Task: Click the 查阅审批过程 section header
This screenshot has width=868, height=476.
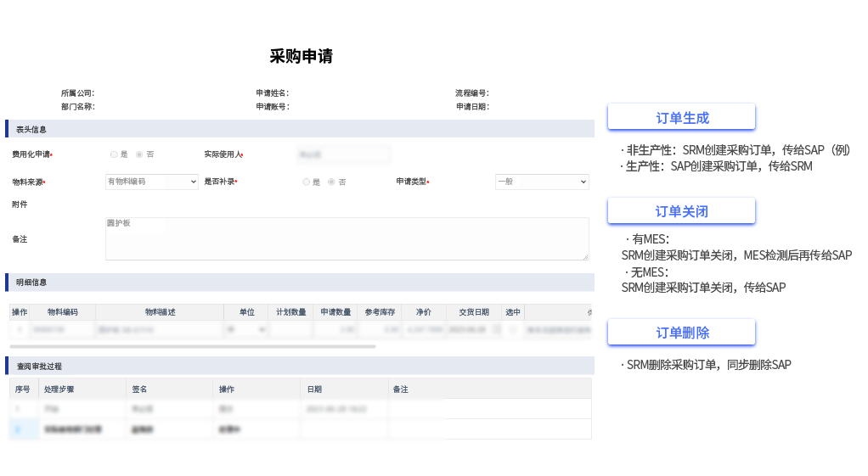Action: pos(39,367)
